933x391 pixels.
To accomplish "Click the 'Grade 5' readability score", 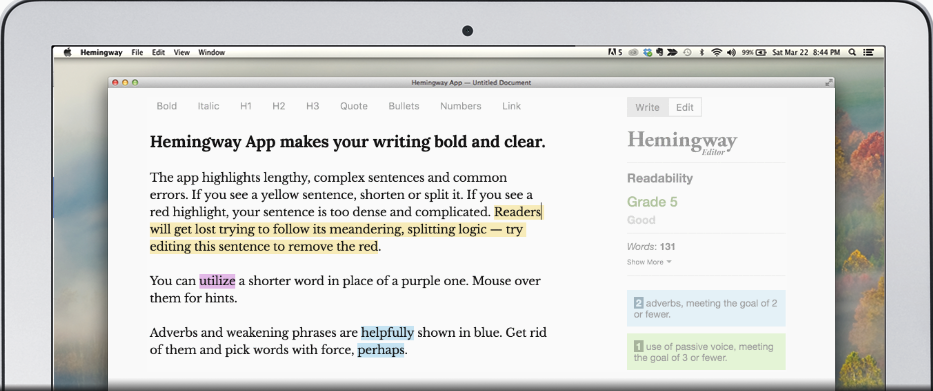I will (652, 202).
